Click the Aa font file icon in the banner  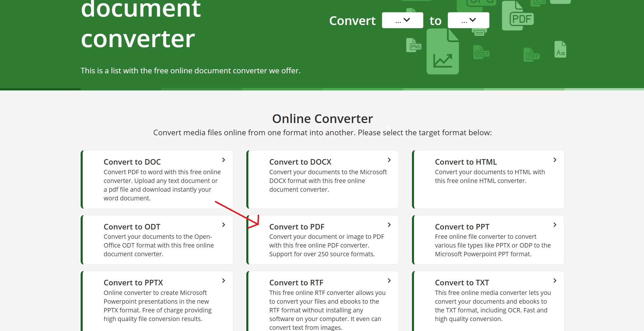pyautogui.click(x=560, y=49)
